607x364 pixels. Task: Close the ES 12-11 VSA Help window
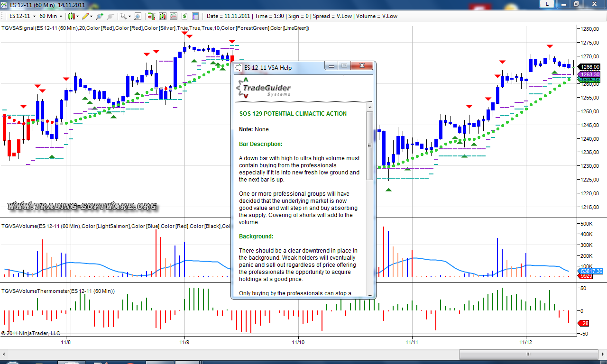point(363,66)
